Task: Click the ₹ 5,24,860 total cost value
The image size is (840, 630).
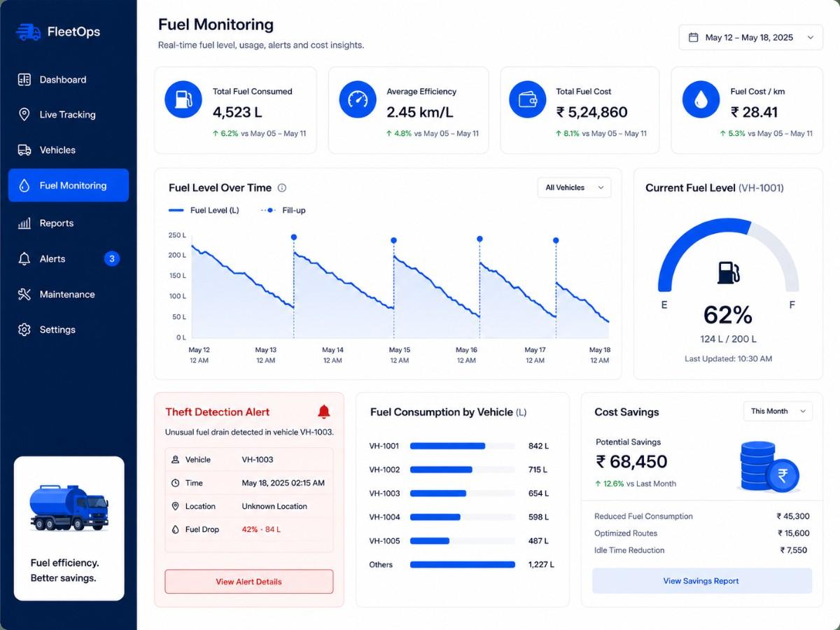Action: (591, 112)
